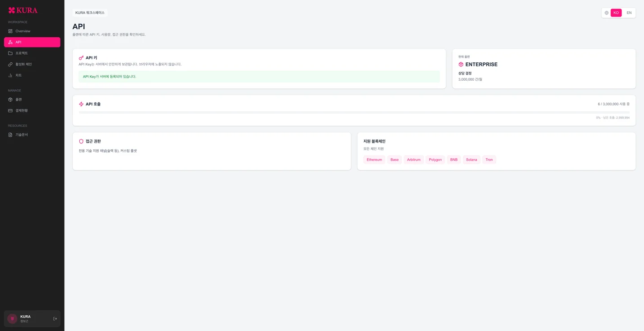Open the Overview grid icon
Image resolution: width=644 pixels, height=331 pixels.
coord(10,31)
